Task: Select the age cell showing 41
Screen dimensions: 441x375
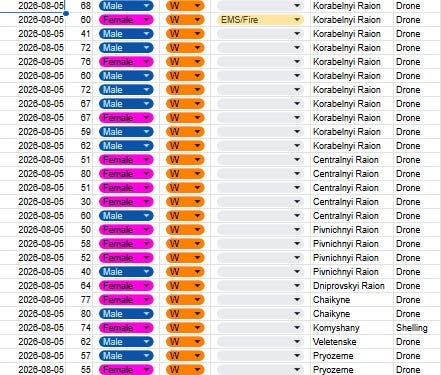Action: 79,34
